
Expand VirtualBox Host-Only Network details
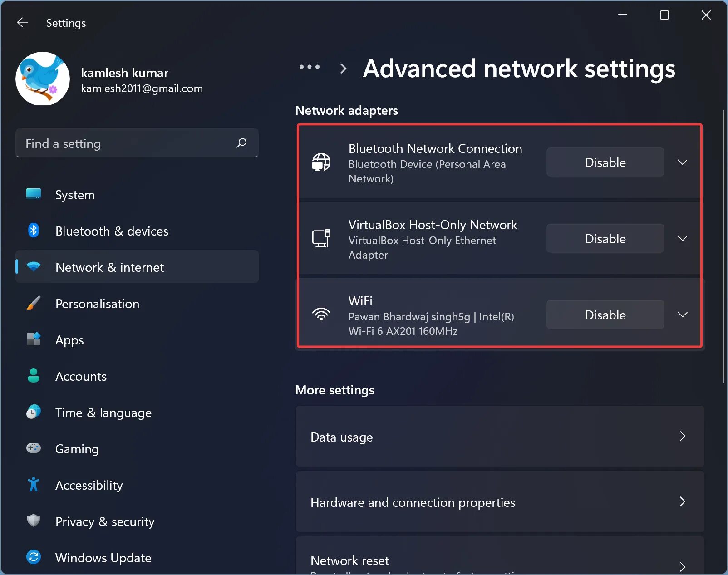point(682,238)
